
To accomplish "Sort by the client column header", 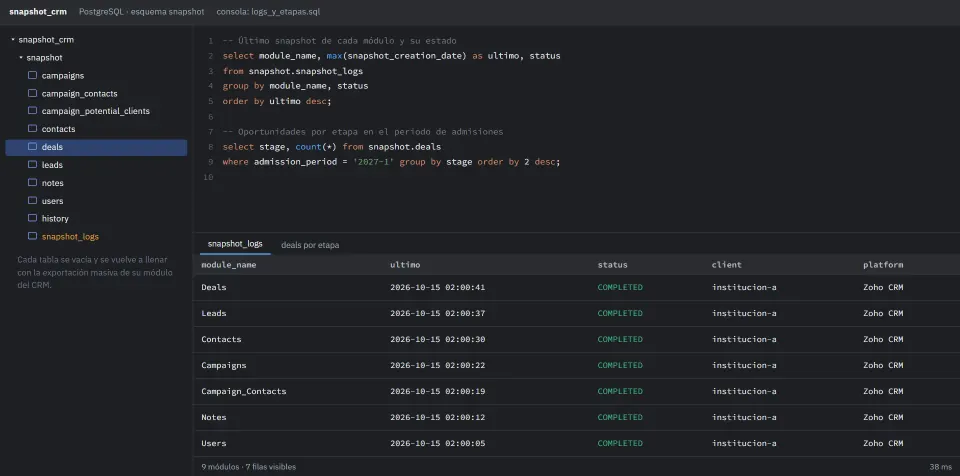I will (727, 265).
